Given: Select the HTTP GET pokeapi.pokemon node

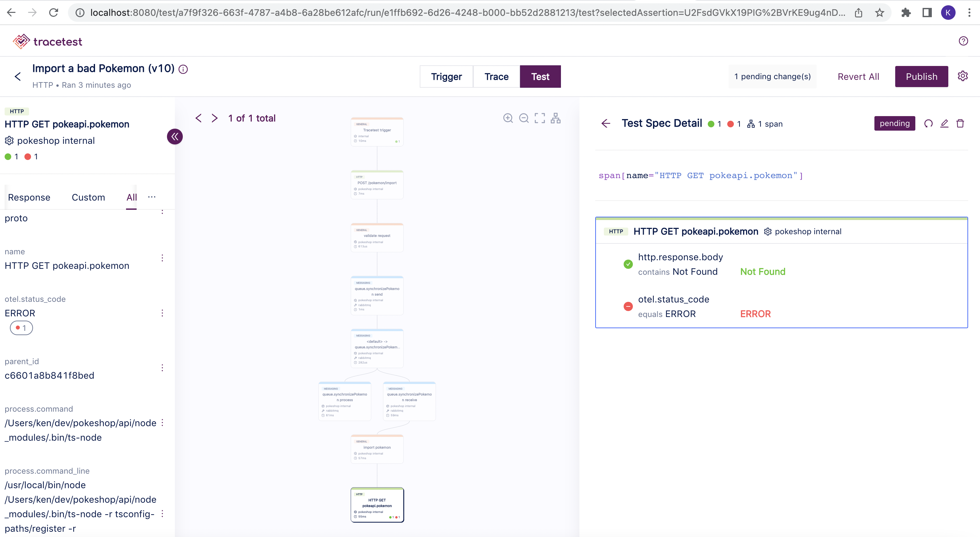Looking at the screenshot, I should 377,505.
